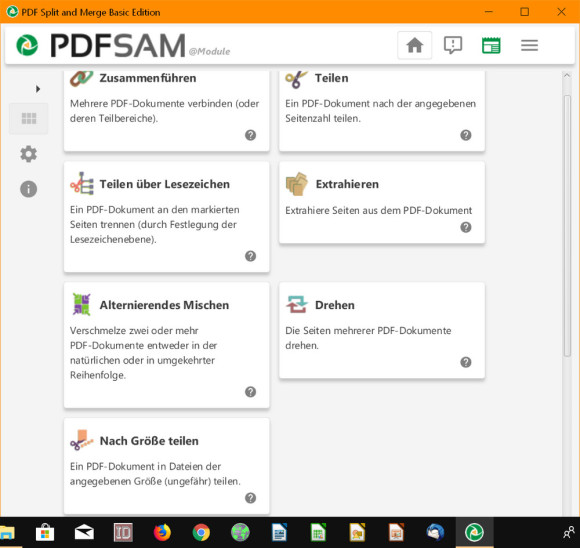Select the Teilen über Lesezeichen title

tap(165, 184)
